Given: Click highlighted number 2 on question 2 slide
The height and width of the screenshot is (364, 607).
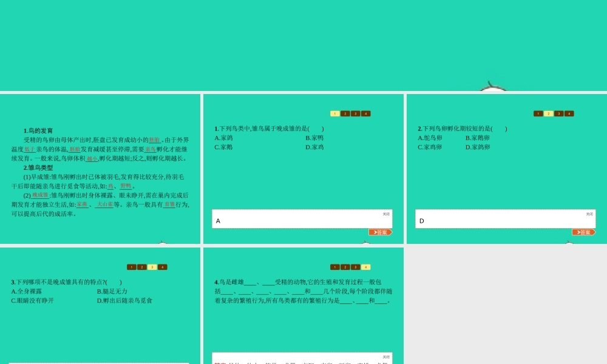Looking at the screenshot, I should click(549, 113).
